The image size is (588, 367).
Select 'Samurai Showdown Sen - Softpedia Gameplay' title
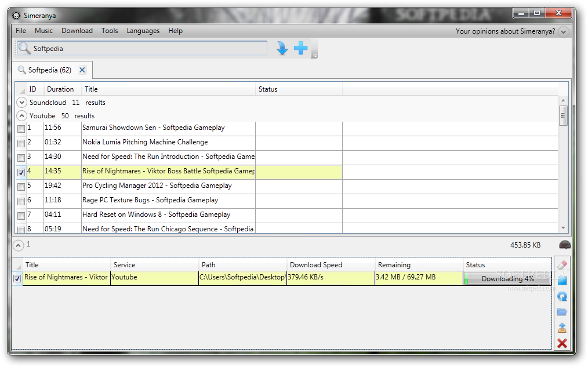point(153,128)
